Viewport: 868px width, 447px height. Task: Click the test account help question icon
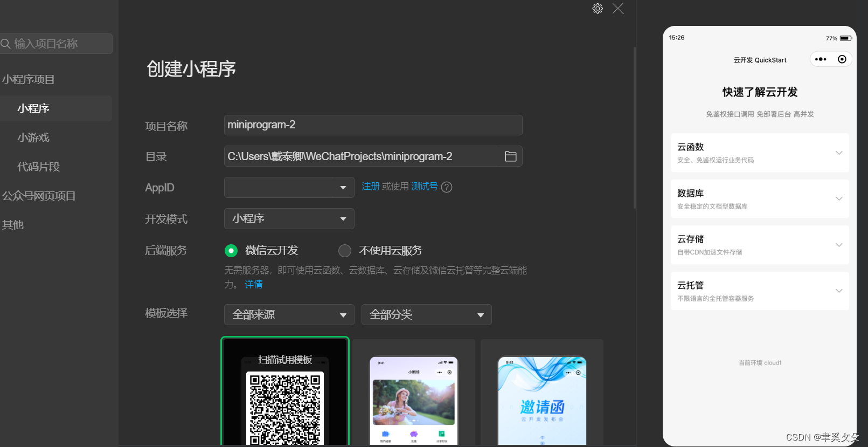coord(447,187)
